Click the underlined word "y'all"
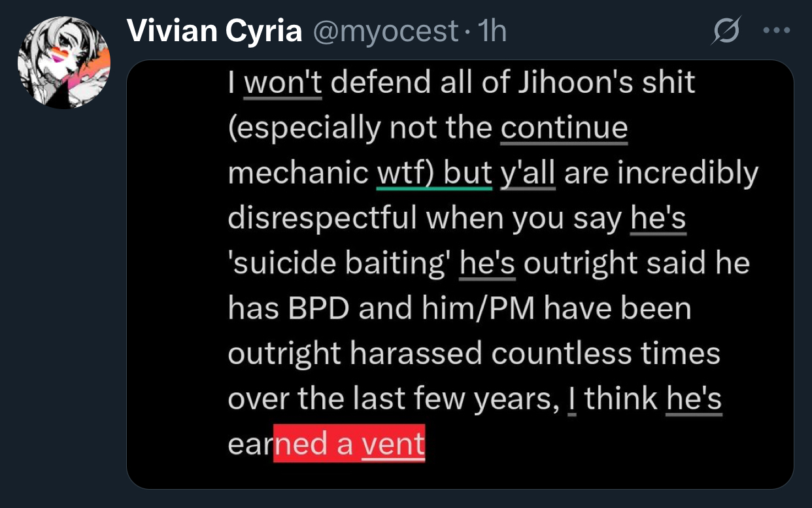Image resolution: width=812 pixels, height=508 pixels. click(528, 173)
